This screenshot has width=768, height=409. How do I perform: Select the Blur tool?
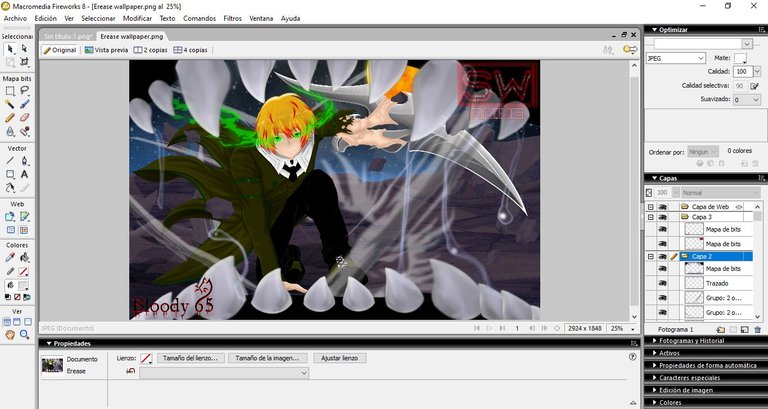pyautogui.click(x=10, y=131)
